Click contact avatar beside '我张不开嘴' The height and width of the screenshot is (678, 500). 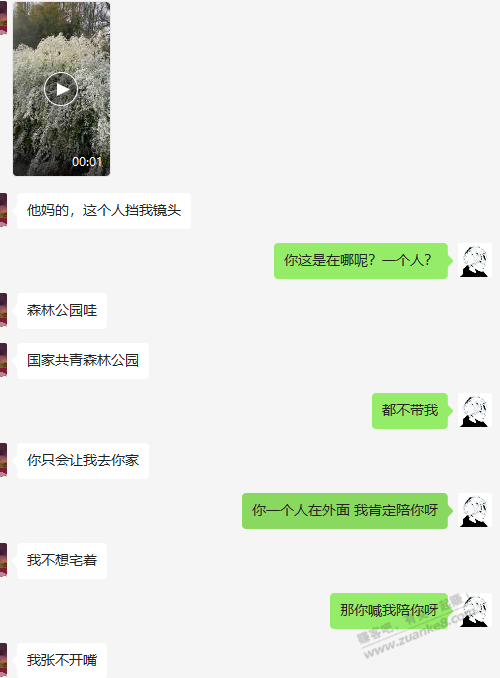[3, 660]
